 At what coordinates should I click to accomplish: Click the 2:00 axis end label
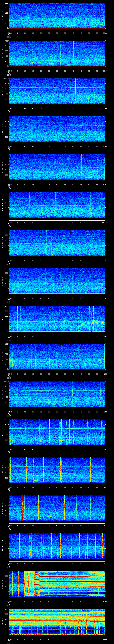105,298
